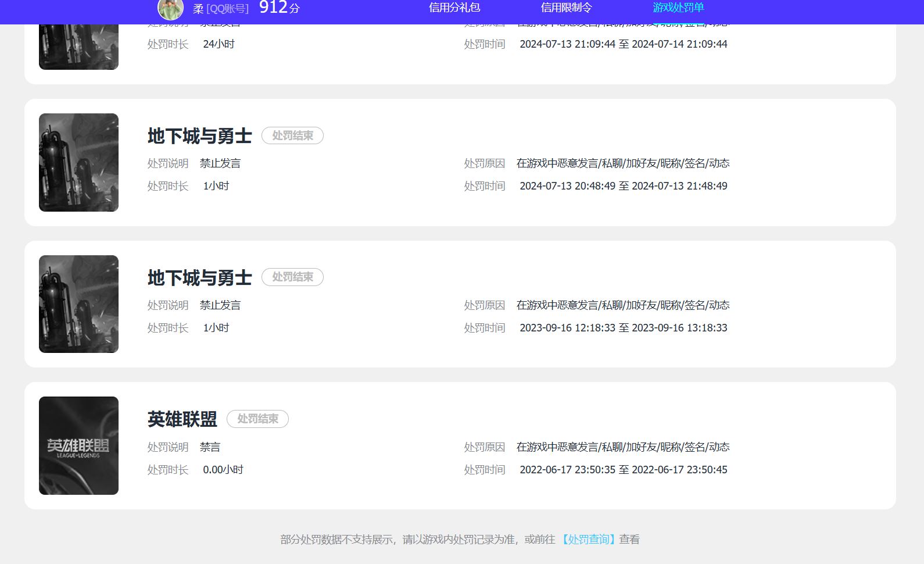924x564 pixels.
Task: Open the 处罚查询 link at the bottom
Action: [588, 540]
